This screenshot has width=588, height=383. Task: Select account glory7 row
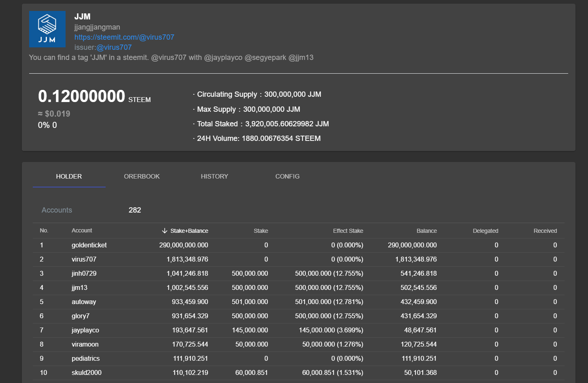tap(299, 316)
